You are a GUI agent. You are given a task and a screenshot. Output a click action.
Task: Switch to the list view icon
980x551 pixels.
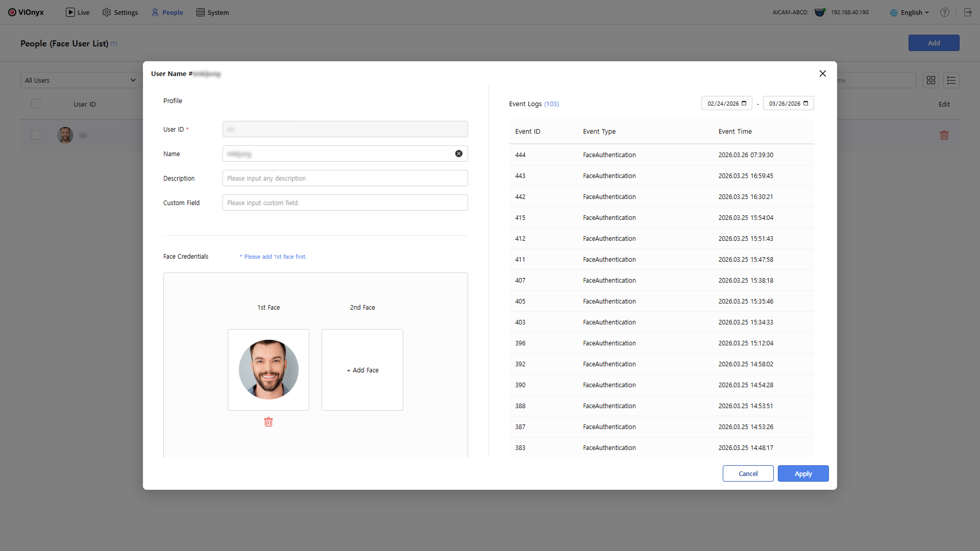951,80
